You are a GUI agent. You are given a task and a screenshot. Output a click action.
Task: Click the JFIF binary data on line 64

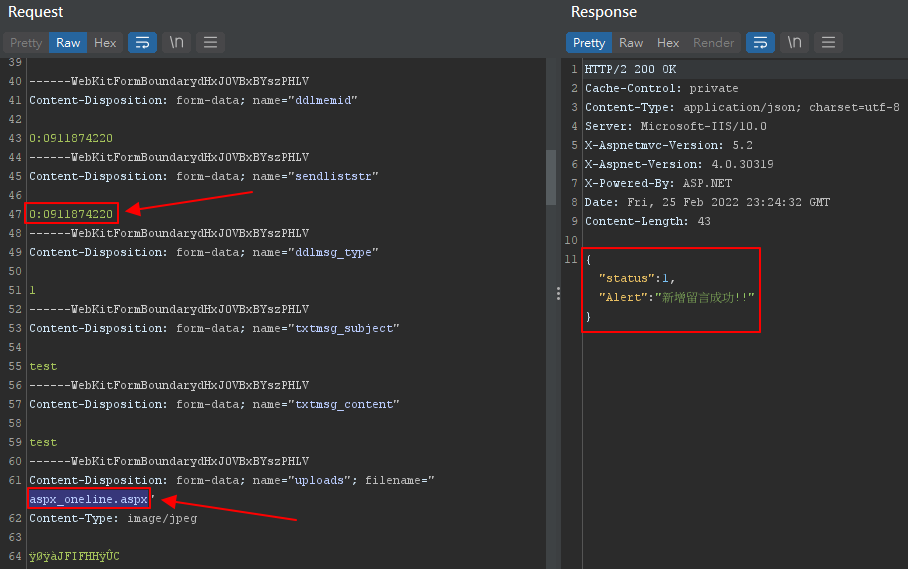coord(74,556)
